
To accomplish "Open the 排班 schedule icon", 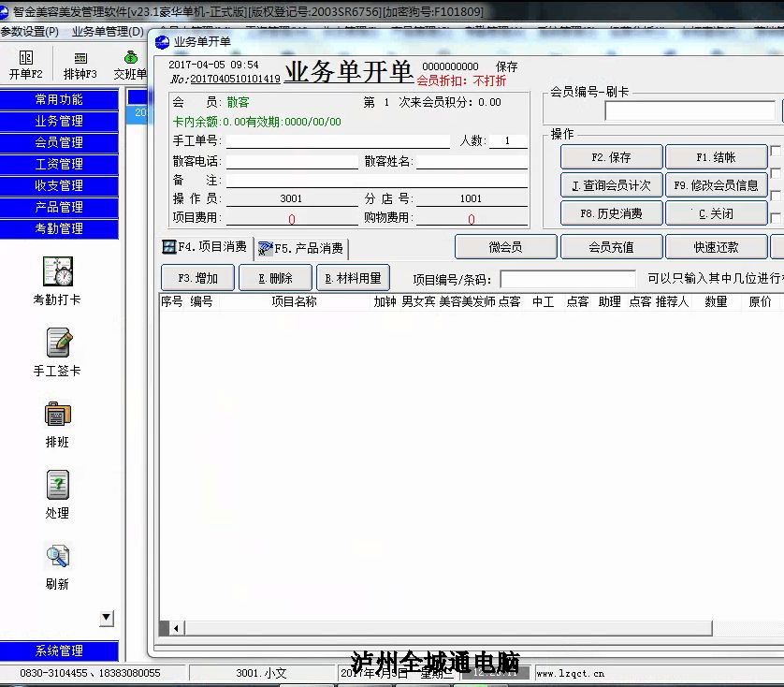I will pos(58,414).
